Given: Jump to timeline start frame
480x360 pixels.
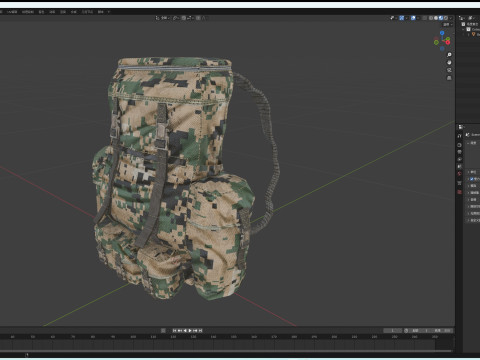Looking at the screenshot, I should tap(174, 330).
